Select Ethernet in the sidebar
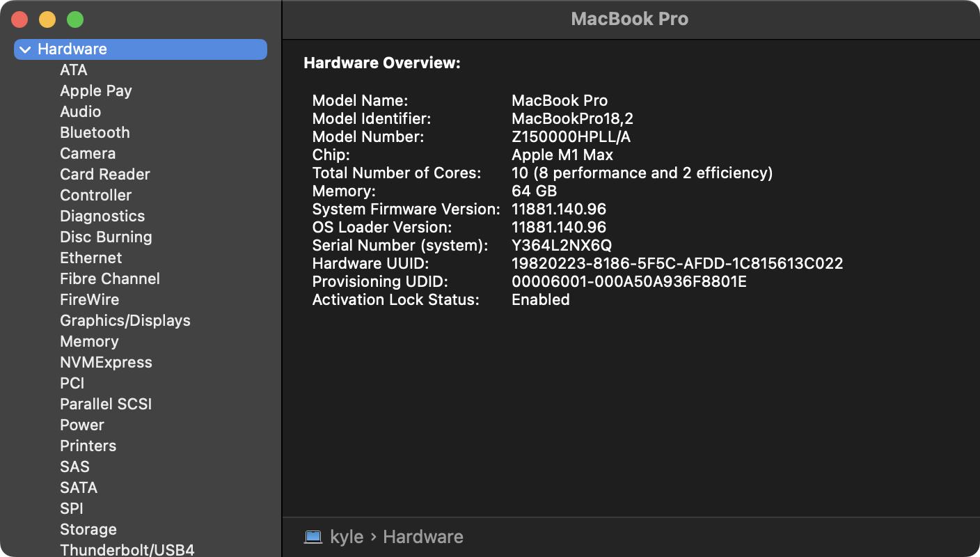 [91, 258]
